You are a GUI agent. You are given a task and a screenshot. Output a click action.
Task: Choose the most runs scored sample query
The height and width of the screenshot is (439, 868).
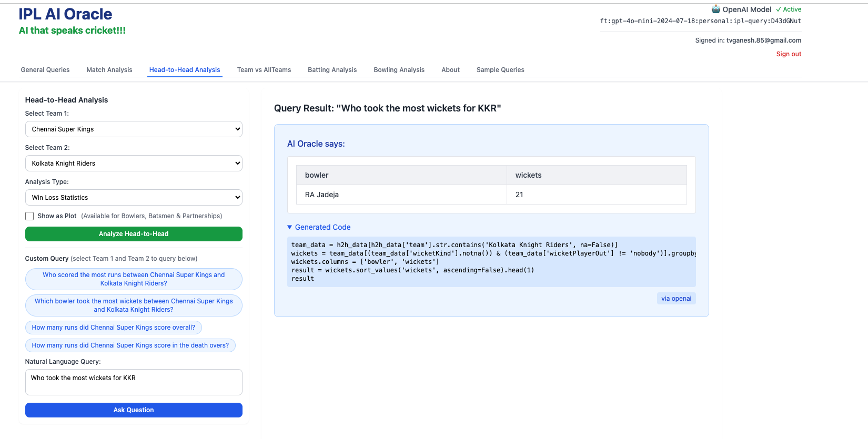(134, 279)
